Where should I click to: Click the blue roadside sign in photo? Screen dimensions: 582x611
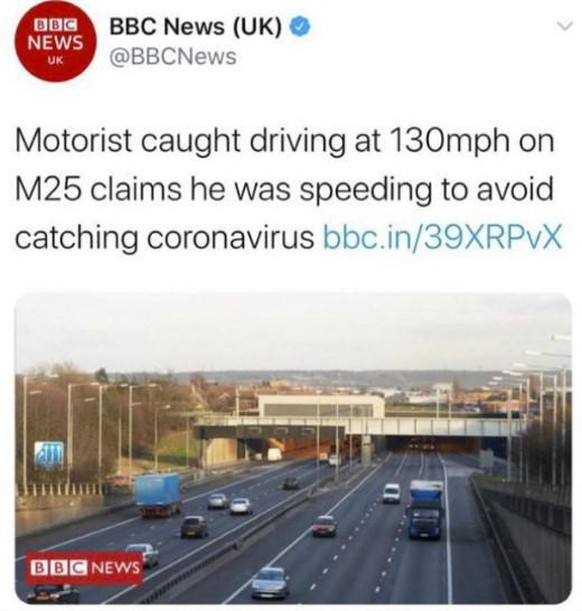[49, 455]
